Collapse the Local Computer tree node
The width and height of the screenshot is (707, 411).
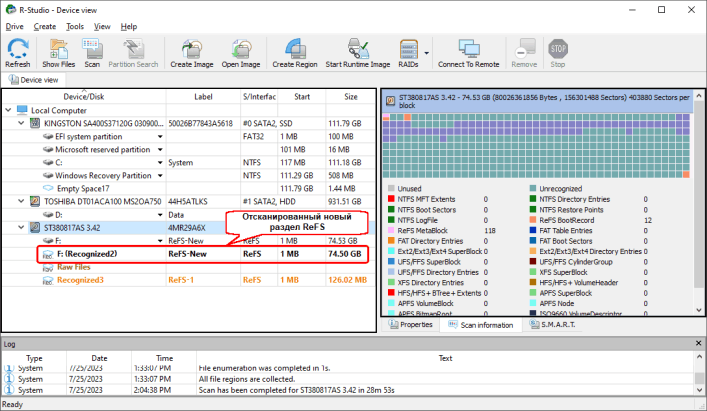pyautogui.click(x=8, y=110)
